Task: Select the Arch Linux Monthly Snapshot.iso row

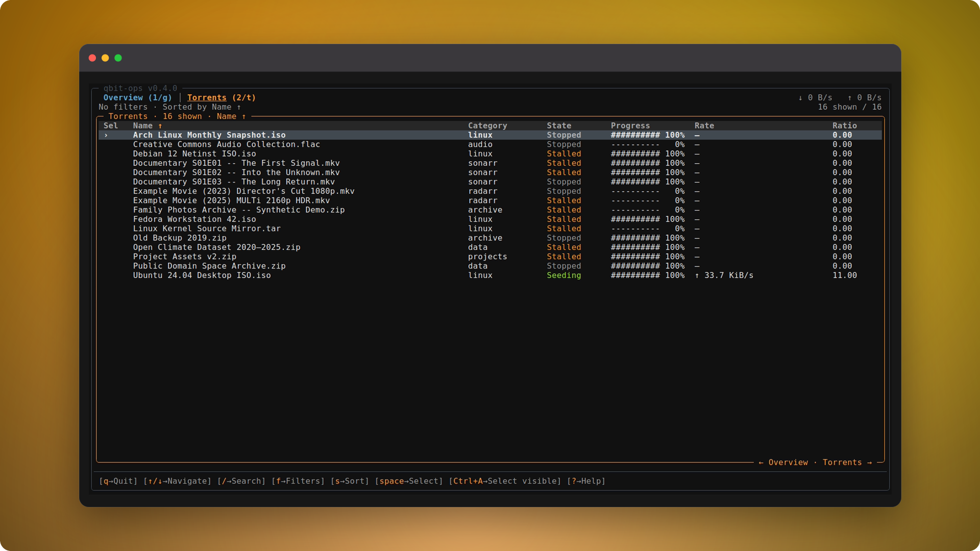Action: pyautogui.click(x=490, y=135)
